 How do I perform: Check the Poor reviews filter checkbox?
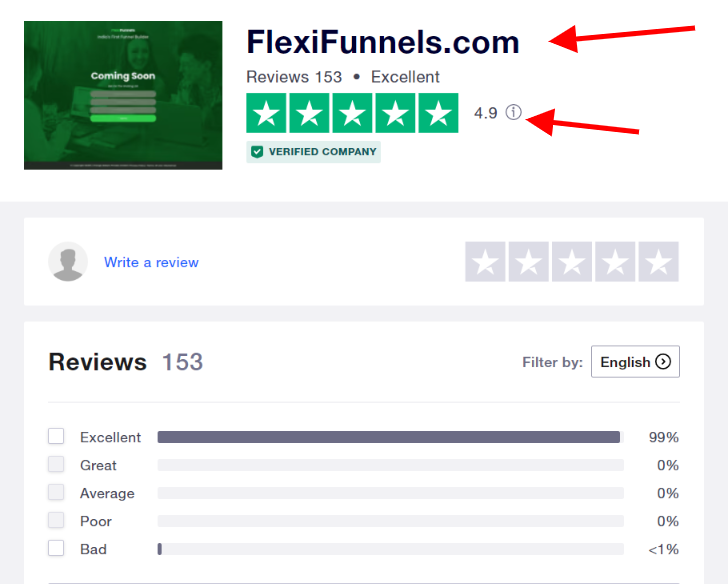tap(56, 520)
